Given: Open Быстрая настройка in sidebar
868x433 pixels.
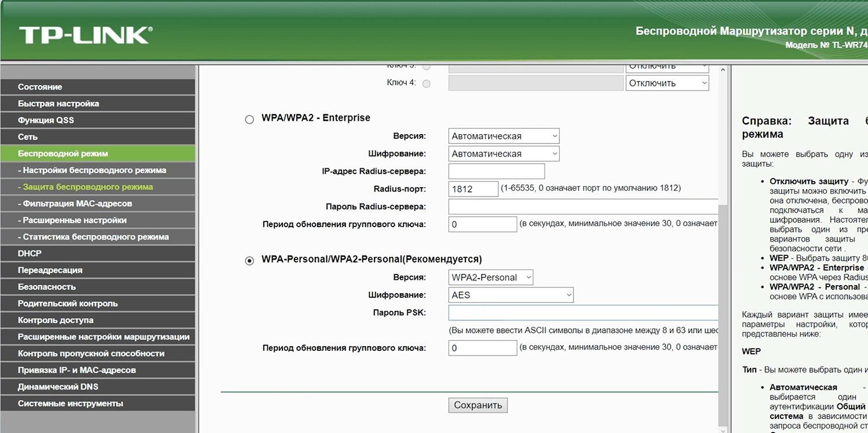Looking at the screenshot, I should [58, 103].
